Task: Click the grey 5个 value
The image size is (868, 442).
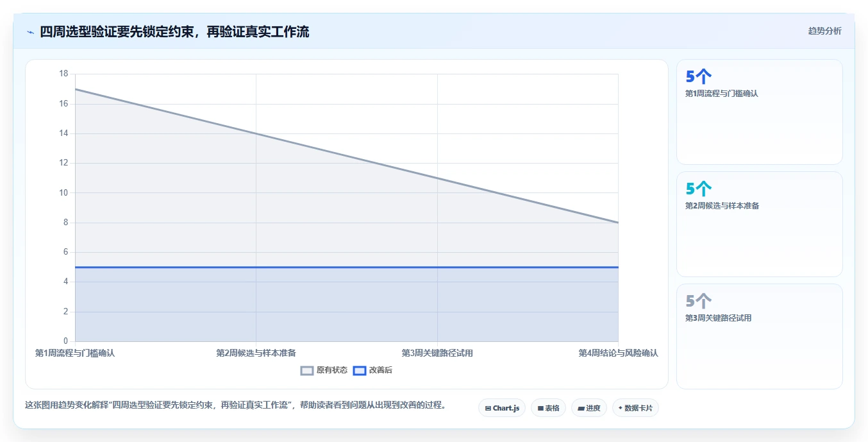Action: [x=699, y=302]
